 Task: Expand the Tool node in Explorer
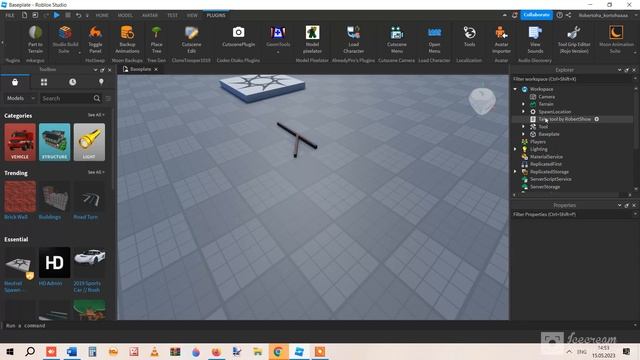(x=523, y=127)
